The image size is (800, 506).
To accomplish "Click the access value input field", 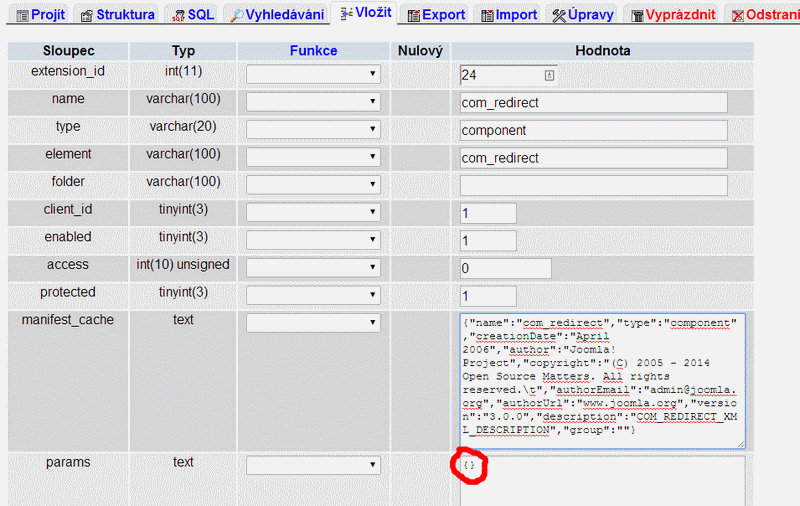I will click(x=505, y=268).
